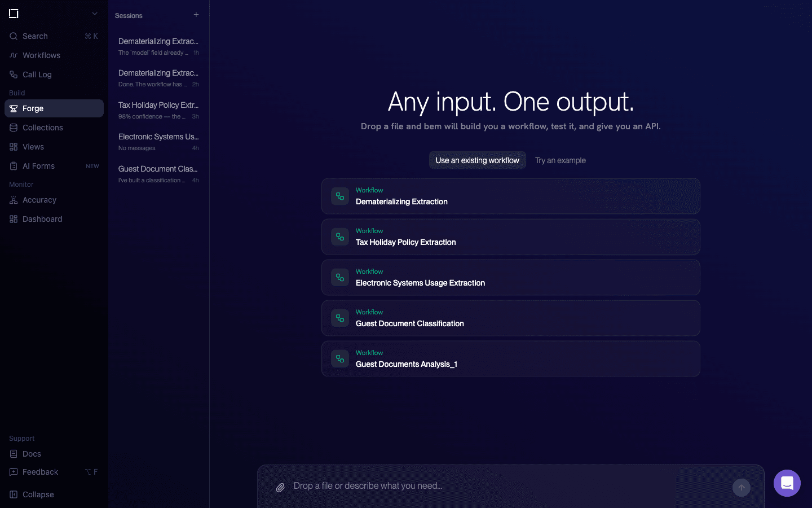This screenshot has height=508, width=812.
Task: Choose Electronic Systems Usage Extraction workflow
Action: 510,278
